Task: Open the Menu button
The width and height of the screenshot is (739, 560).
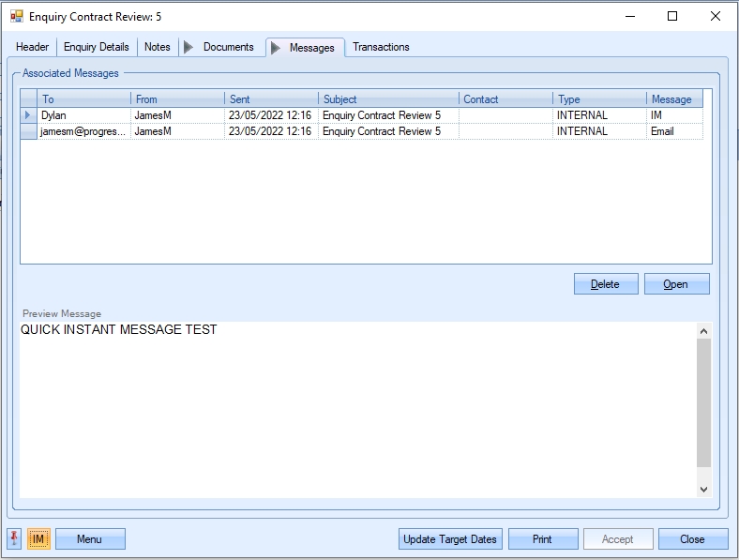Action: [x=90, y=538]
